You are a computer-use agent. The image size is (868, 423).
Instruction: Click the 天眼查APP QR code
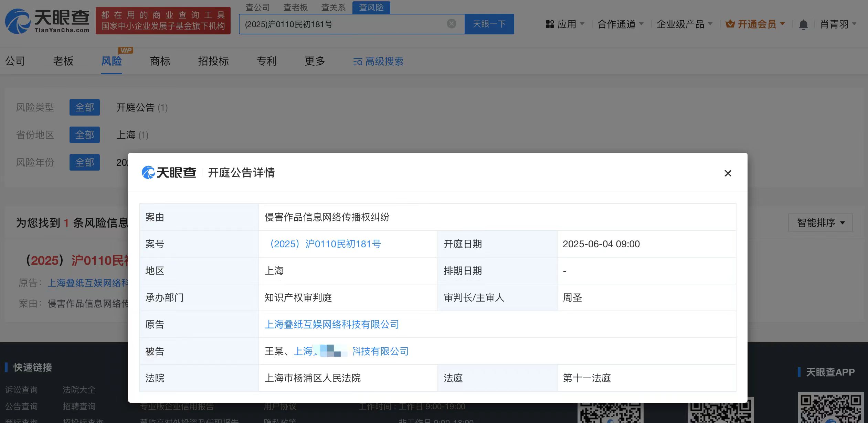point(831,408)
